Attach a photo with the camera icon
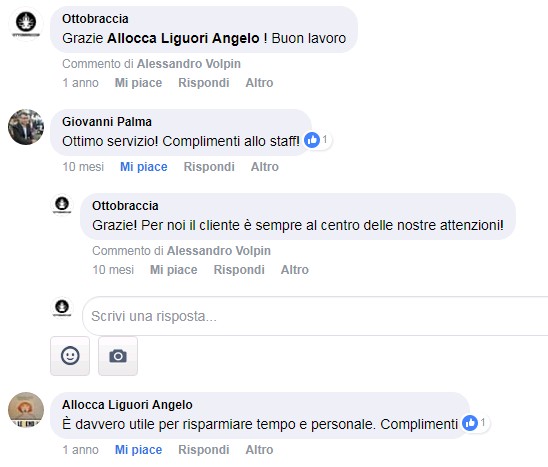This screenshot has height=467, width=548. (118, 356)
